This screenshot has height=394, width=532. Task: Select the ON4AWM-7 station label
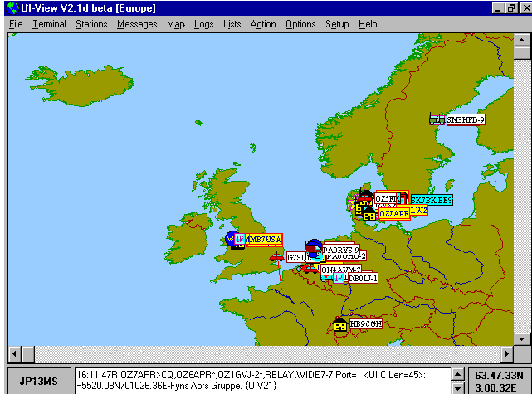340,270
